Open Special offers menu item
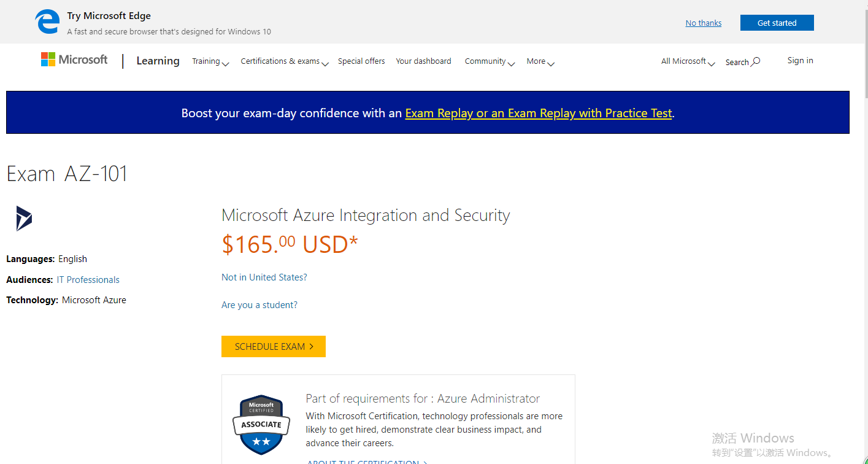Image resolution: width=868 pixels, height=464 pixels. (x=361, y=61)
